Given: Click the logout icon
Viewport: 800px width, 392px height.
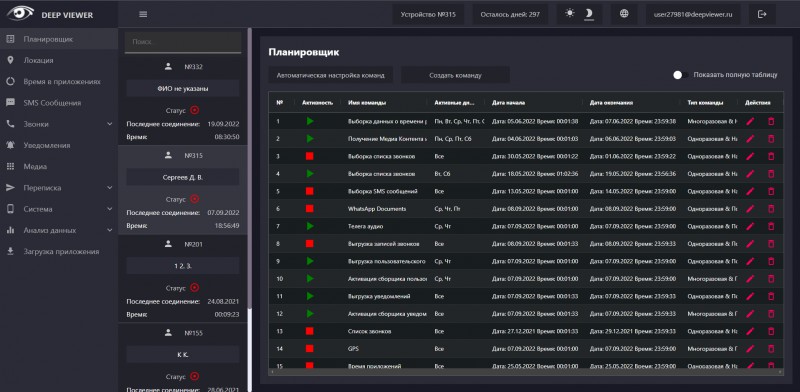Looking at the screenshot, I should 762,14.
